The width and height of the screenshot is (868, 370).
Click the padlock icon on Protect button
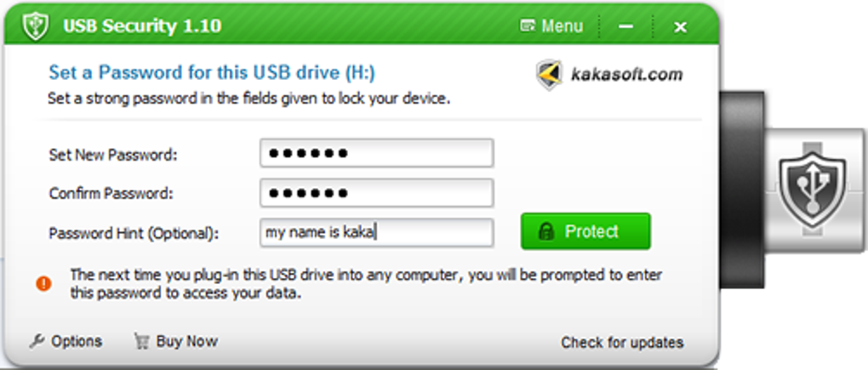coord(547,231)
